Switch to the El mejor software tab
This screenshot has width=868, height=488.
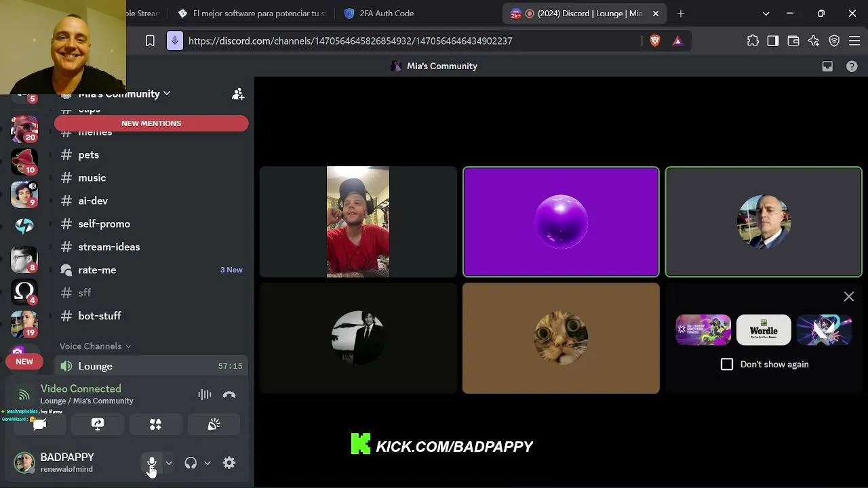click(252, 14)
